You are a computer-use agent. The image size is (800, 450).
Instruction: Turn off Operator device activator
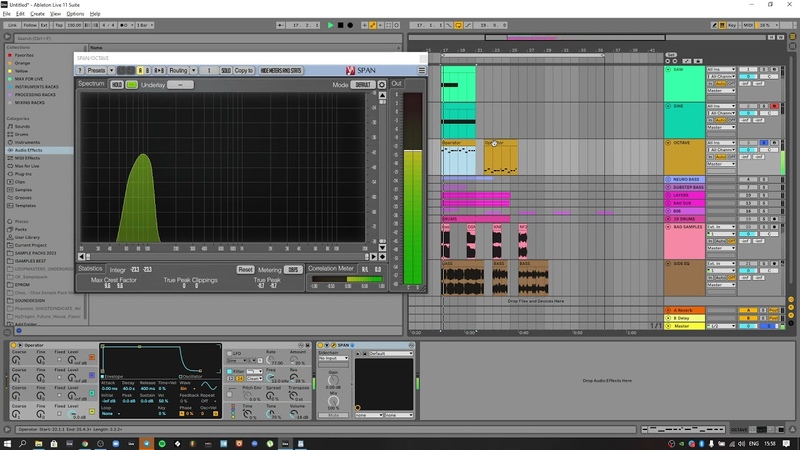click(14, 345)
